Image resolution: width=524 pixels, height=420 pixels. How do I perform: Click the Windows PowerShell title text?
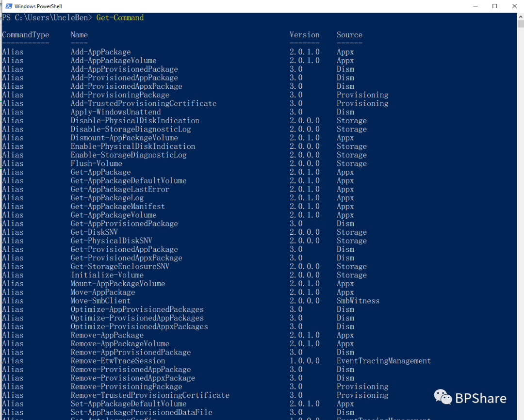(x=38, y=6)
